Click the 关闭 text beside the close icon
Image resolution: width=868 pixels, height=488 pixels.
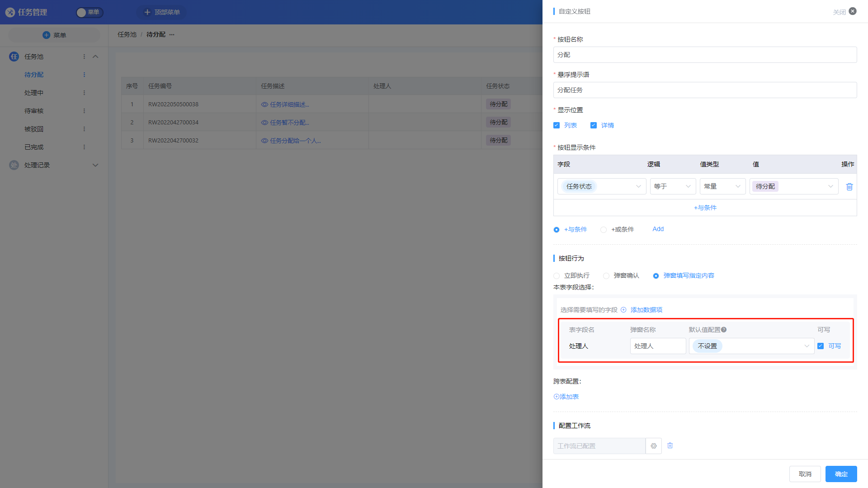839,12
